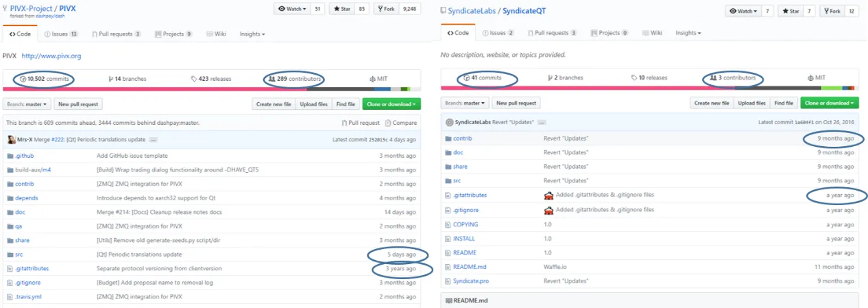Open the Watch dropdown on SyndicateQT repo
Viewport: 868px width, 308px height.
[x=743, y=11]
